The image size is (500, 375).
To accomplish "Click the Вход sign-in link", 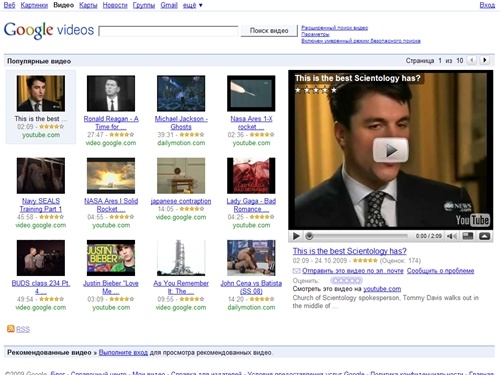I will [x=487, y=5].
